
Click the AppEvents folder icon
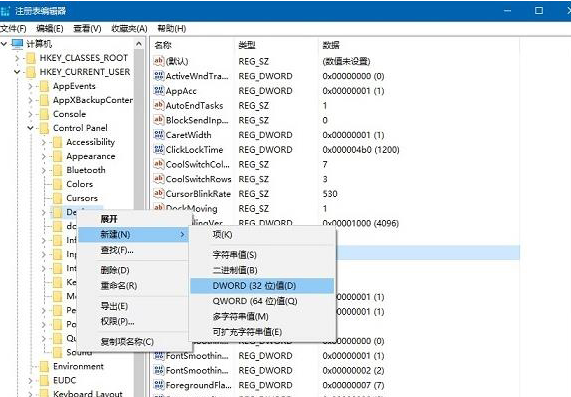click(x=44, y=86)
